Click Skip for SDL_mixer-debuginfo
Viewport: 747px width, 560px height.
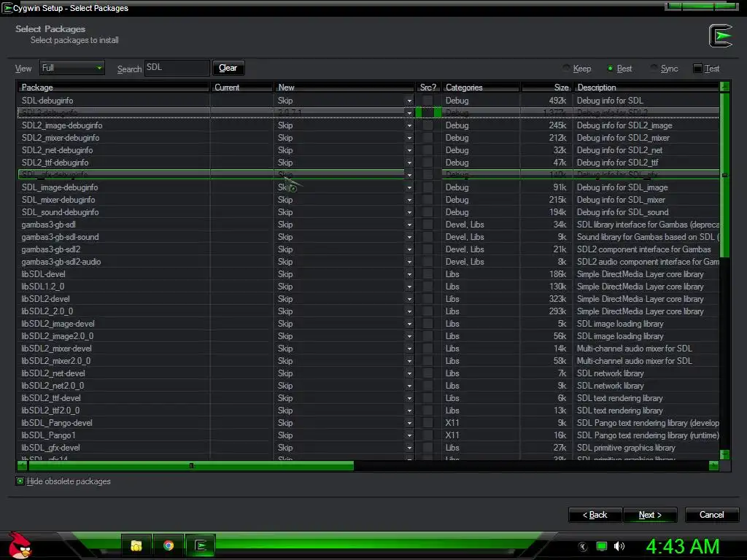point(285,200)
